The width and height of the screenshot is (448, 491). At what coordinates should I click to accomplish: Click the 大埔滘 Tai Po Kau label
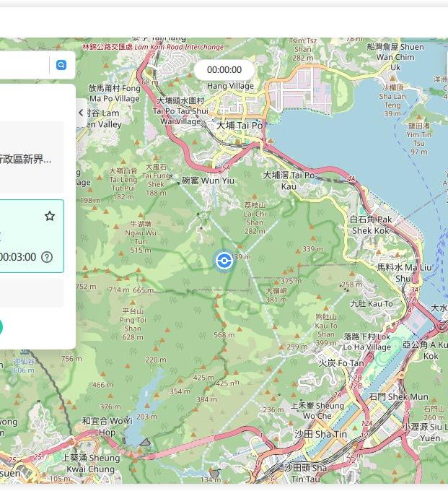click(x=289, y=181)
